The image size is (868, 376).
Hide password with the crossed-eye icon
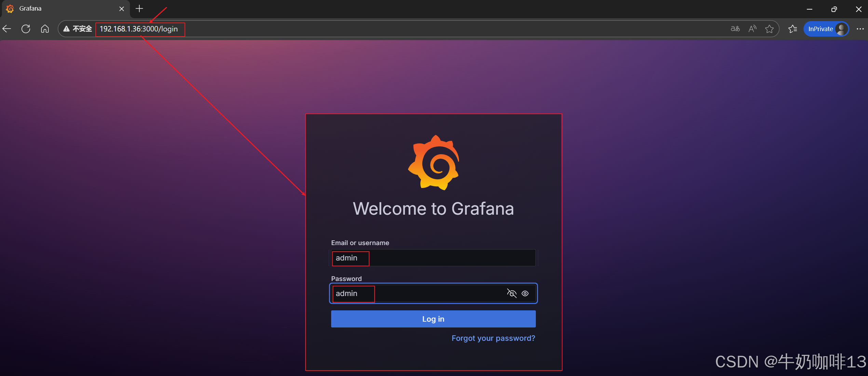tap(512, 293)
